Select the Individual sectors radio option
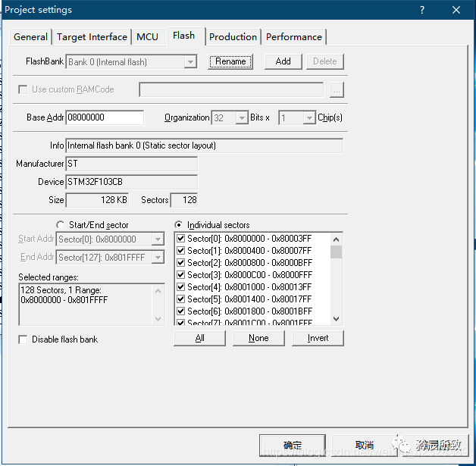The height and width of the screenshot is (466, 476). click(x=179, y=225)
